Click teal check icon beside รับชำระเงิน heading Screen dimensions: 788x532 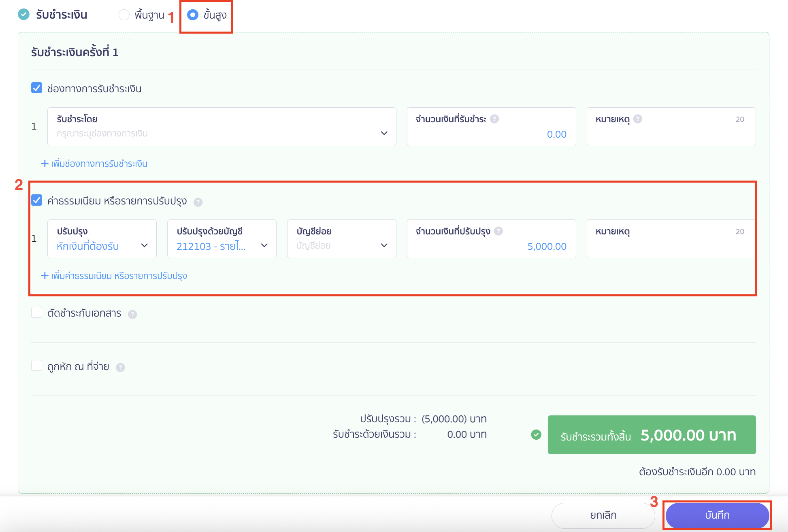pos(24,15)
